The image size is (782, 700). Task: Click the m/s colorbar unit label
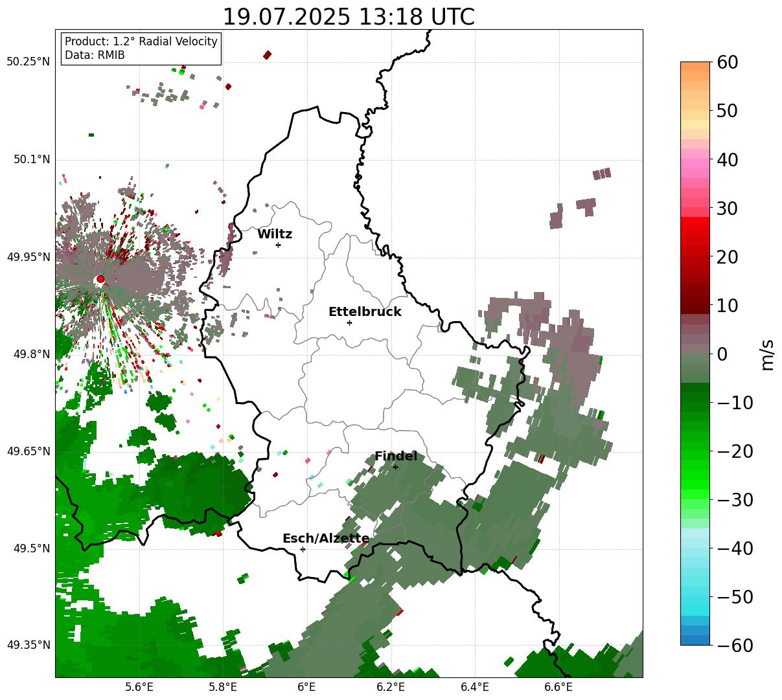[767, 354]
